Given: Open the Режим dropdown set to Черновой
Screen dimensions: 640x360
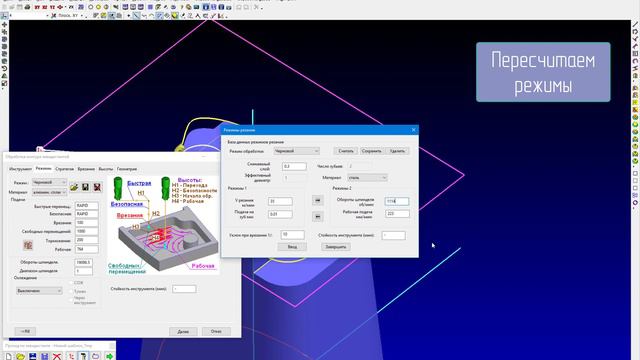Looking at the screenshot, I should pyautogui.click(x=49, y=182).
